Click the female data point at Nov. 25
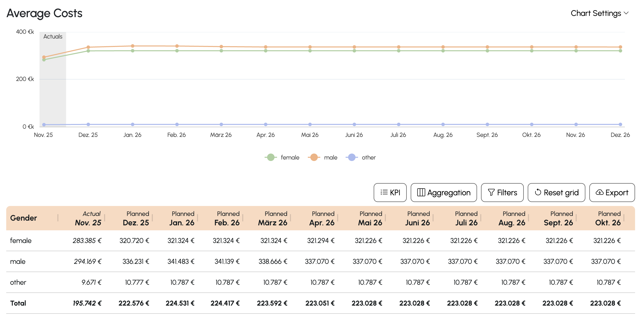 (44, 60)
